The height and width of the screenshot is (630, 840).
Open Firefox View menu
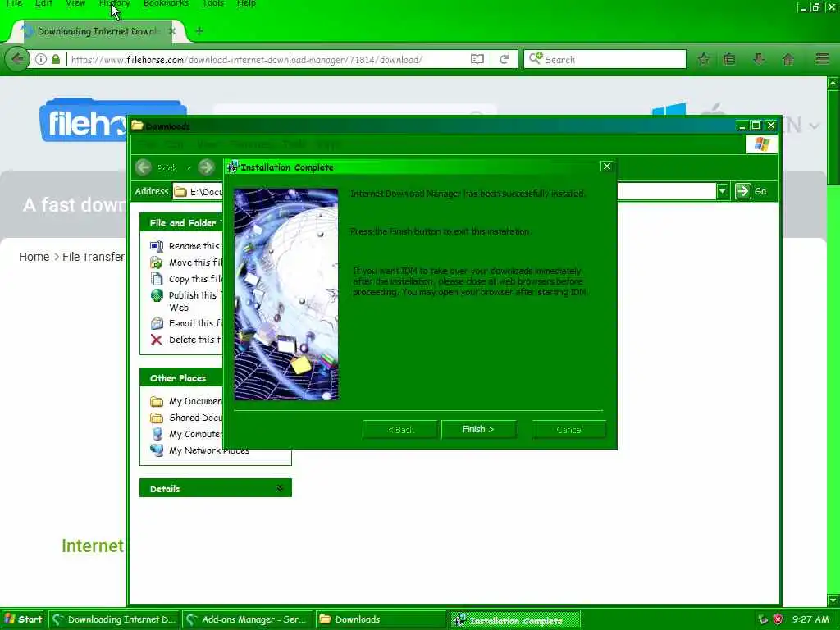[x=75, y=4]
